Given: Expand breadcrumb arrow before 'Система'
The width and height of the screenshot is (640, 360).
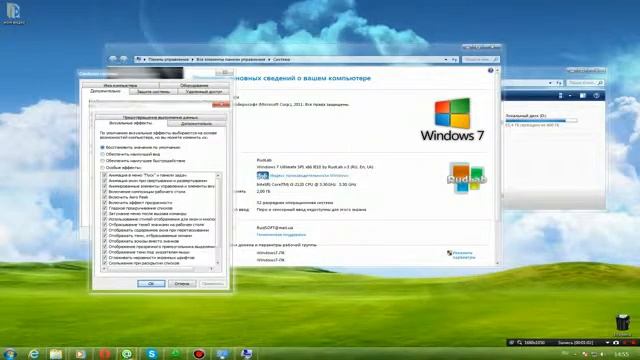Looking at the screenshot, I should [269, 60].
